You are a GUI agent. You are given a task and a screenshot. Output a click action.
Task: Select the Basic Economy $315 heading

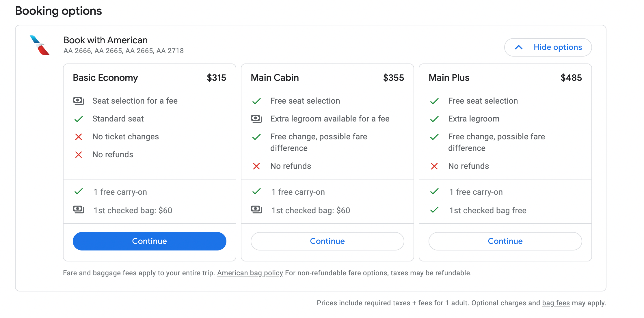150,78
